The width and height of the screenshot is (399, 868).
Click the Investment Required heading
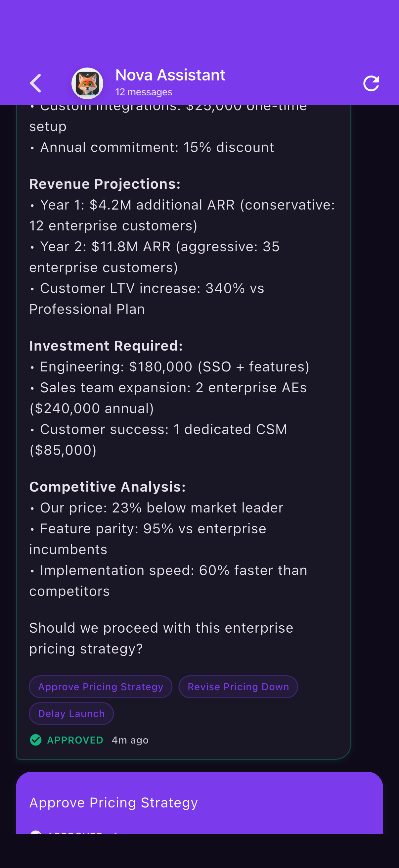(106, 346)
